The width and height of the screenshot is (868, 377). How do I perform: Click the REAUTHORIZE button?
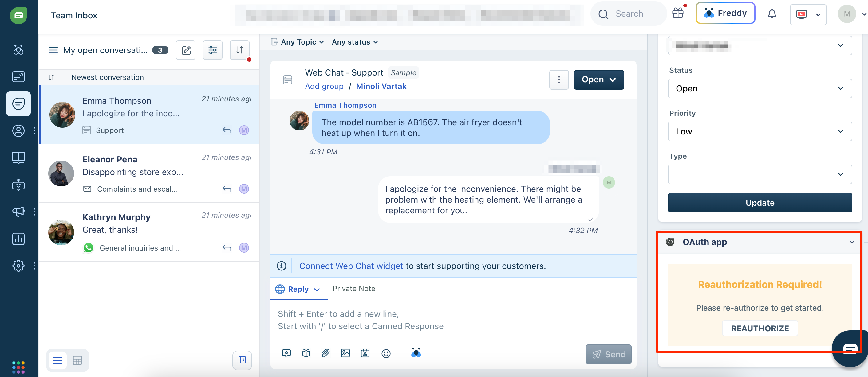click(x=759, y=328)
